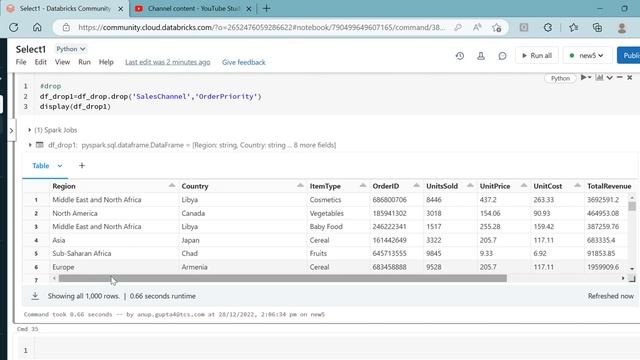640x360 pixels.
Task: Sort by Country column arrow
Action: click(x=300, y=186)
